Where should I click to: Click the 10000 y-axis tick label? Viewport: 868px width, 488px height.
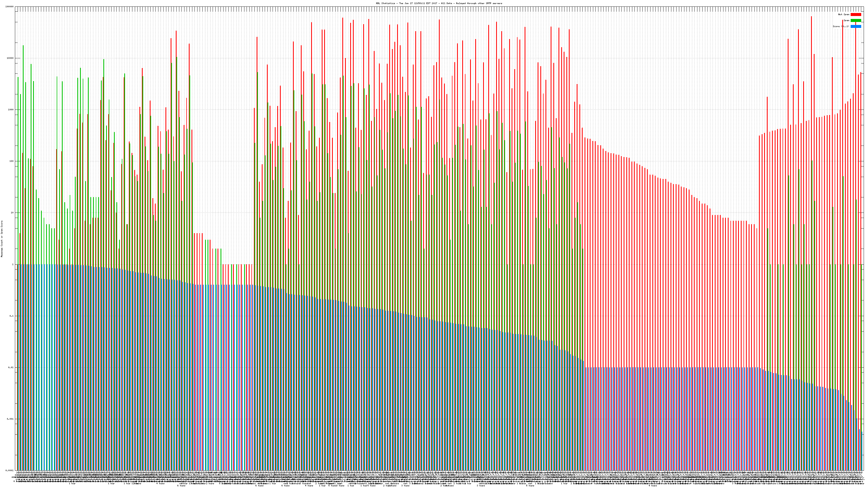11,58
